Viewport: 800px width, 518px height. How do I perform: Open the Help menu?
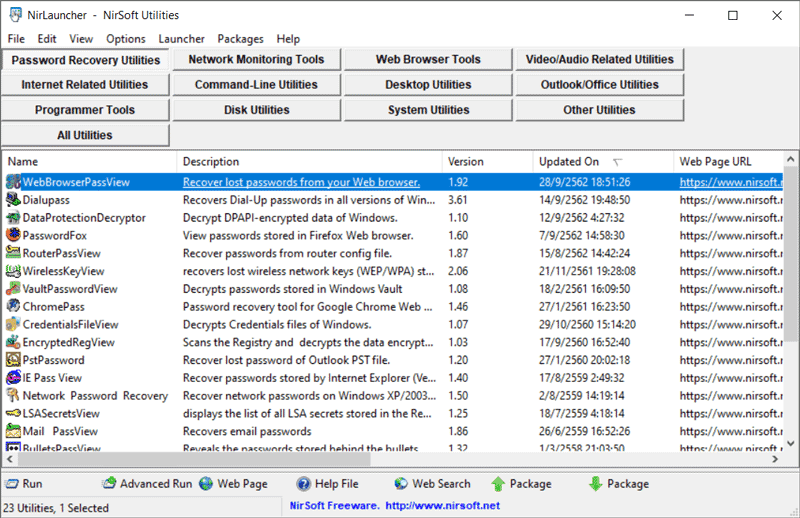point(288,39)
